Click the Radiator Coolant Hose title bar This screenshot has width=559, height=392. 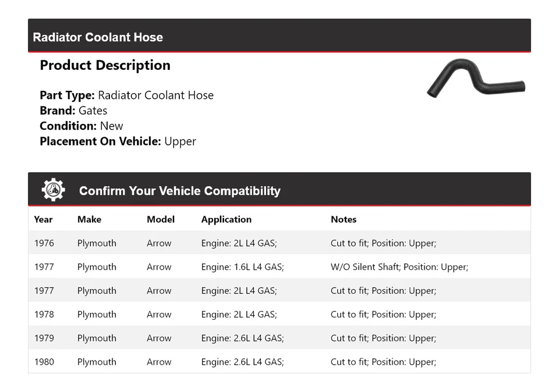(x=98, y=37)
